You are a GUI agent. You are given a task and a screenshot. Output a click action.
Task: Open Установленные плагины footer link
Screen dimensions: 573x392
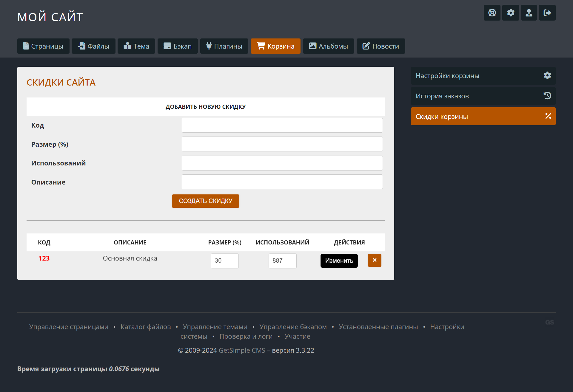coord(378,327)
